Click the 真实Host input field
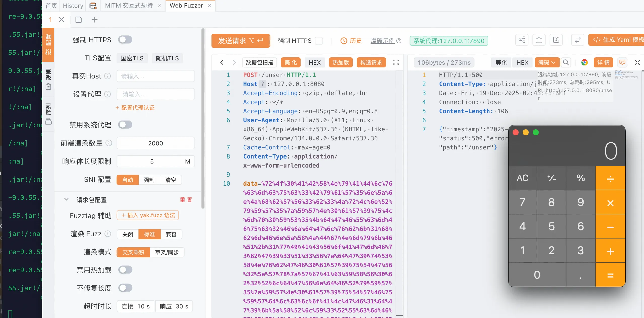This screenshot has height=318, width=644. [x=155, y=76]
